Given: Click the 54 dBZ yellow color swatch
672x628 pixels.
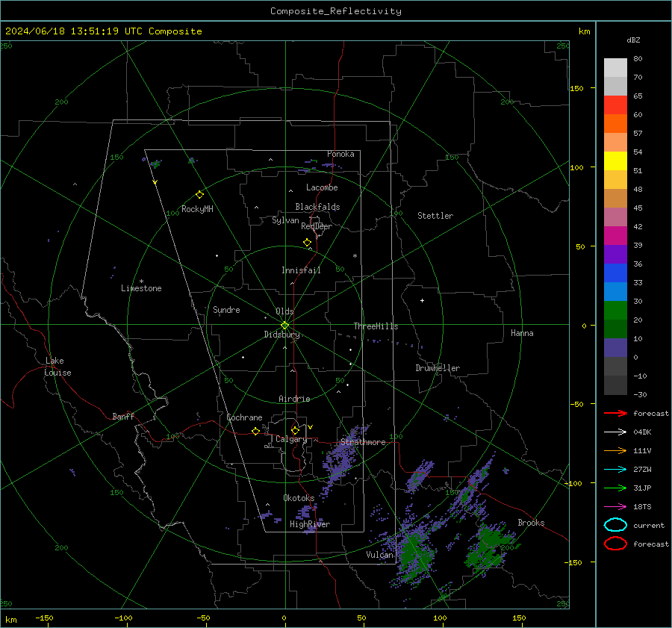Looking at the screenshot, I should pyautogui.click(x=615, y=161).
